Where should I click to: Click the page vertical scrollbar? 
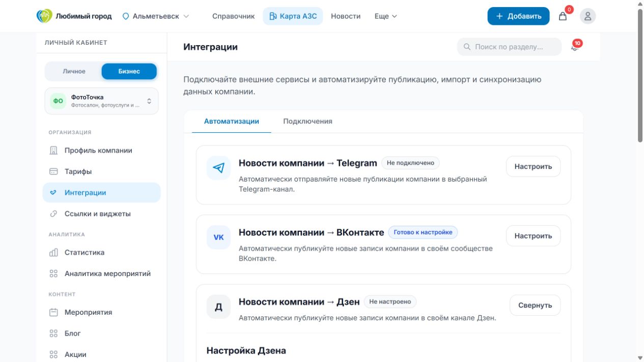pyautogui.click(x=640, y=76)
